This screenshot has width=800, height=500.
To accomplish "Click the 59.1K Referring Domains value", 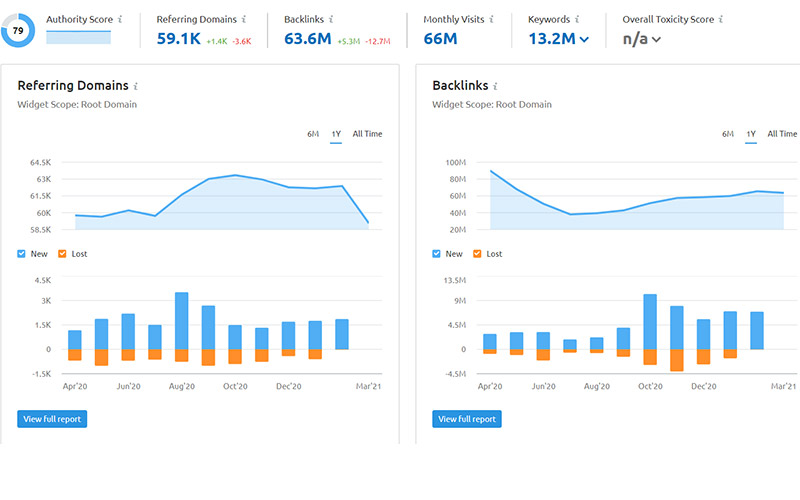I will tap(178, 39).
